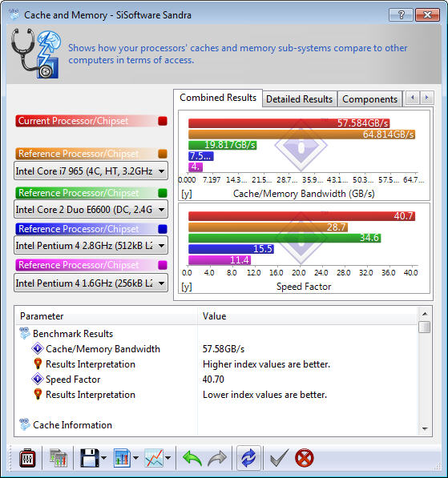448x478 pixels.
Task: Click the line graph icon
Action: 154,458
